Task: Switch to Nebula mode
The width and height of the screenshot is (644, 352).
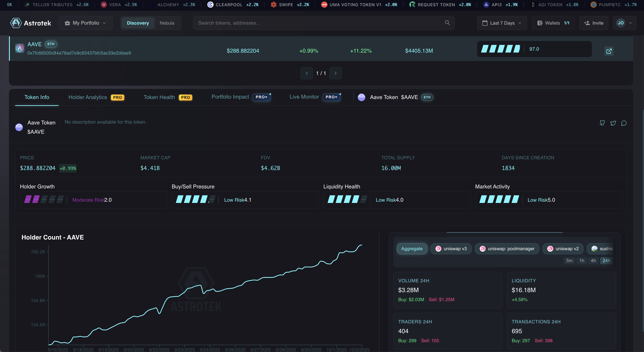Action: point(167,23)
